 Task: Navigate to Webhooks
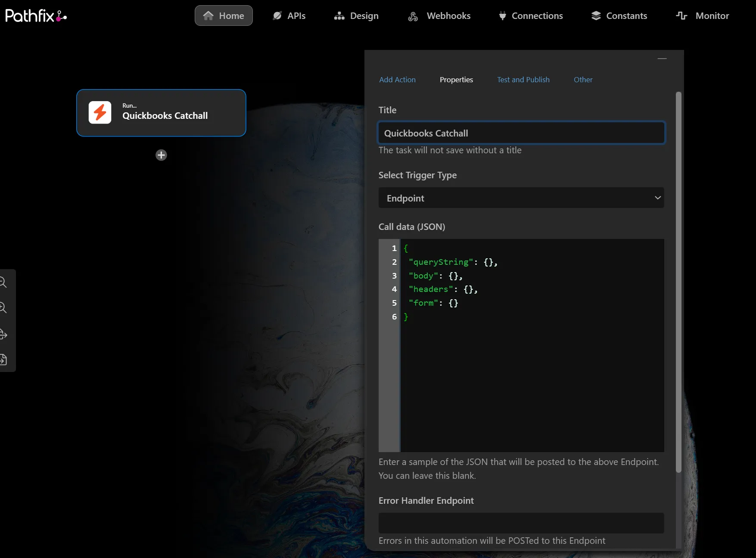439,15
